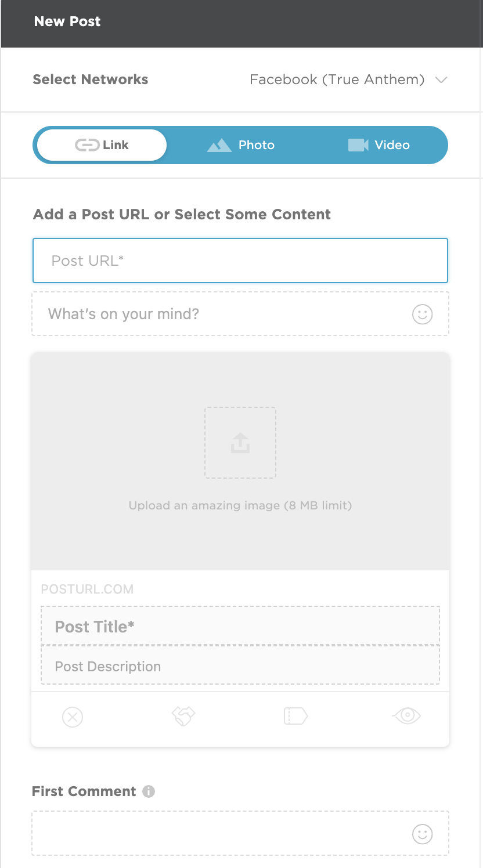Click the gray image upload area
The image size is (483, 868).
click(240, 461)
